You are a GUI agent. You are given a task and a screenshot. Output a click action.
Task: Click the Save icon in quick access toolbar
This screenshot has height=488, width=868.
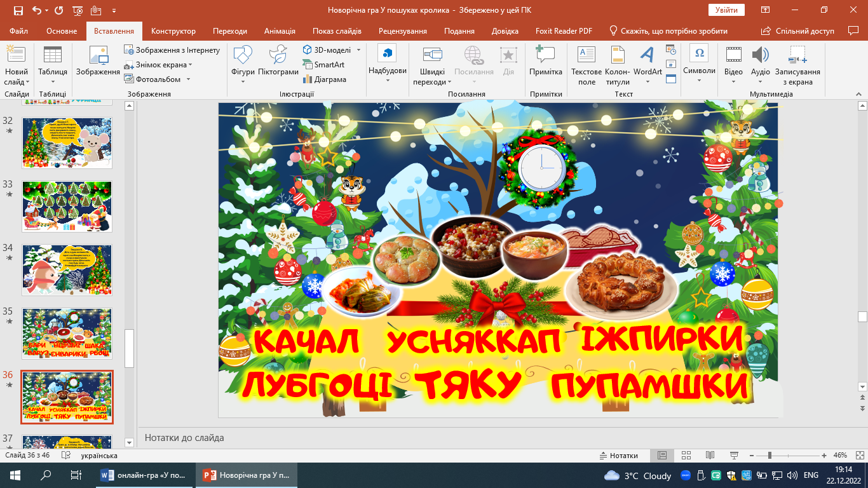click(18, 10)
